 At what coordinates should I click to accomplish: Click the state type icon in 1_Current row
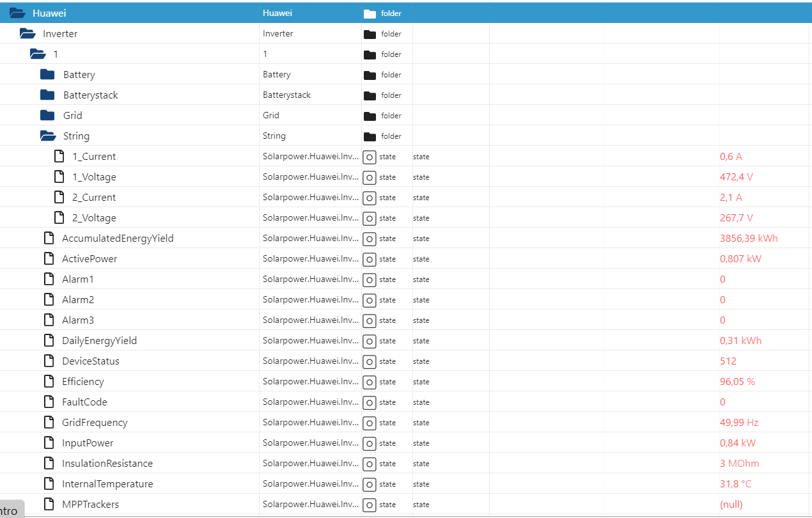tap(369, 157)
